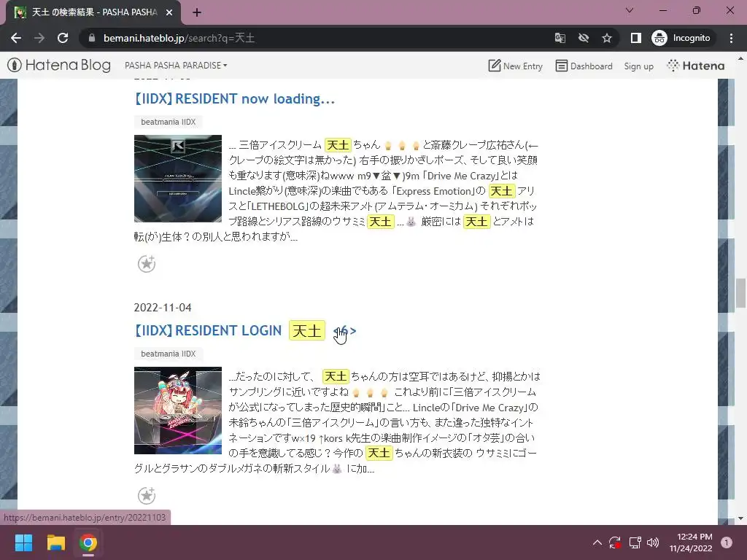Click the sync tray icon with red dot
This screenshot has width=747, height=560.
[x=615, y=542]
